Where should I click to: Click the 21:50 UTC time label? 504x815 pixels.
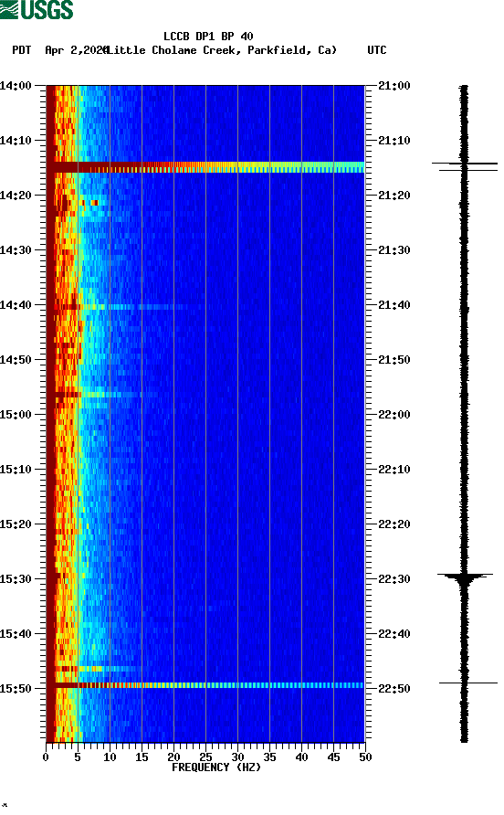tap(394, 360)
